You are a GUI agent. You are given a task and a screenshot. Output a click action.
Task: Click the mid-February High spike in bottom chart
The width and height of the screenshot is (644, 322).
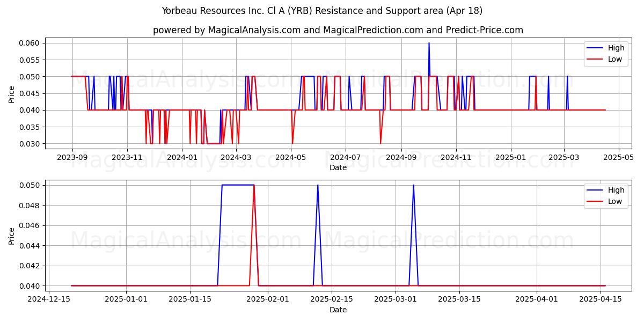pyautogui.click(x=318, y=186)
